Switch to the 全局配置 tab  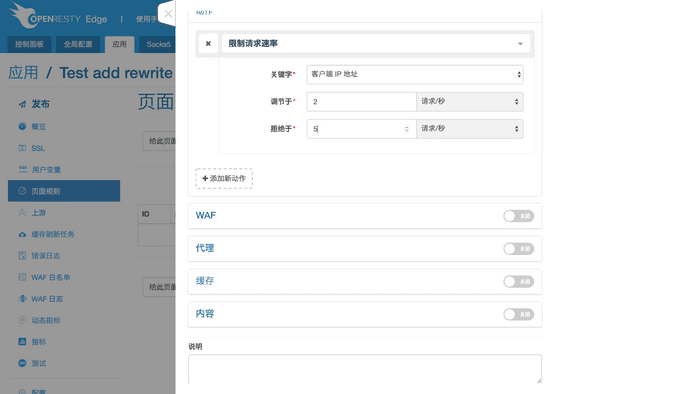pyautogui.click(x=78, y=44)
